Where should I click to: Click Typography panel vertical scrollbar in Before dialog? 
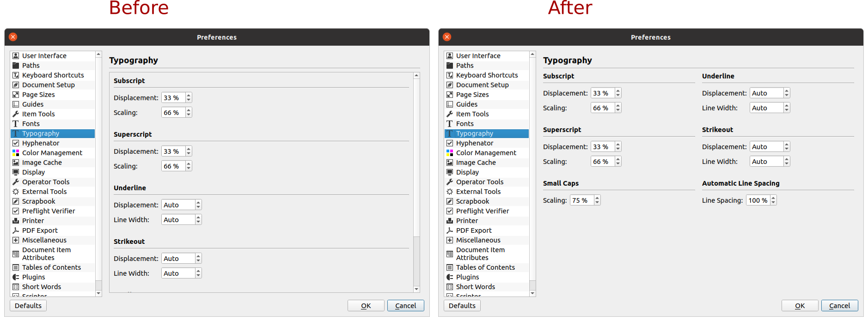(x=416, y=185)
